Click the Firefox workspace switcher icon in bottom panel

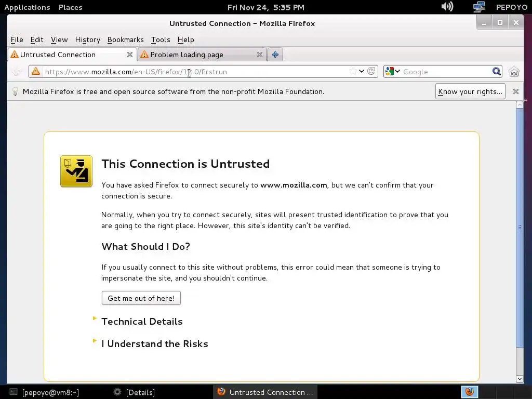coord(470,392)
